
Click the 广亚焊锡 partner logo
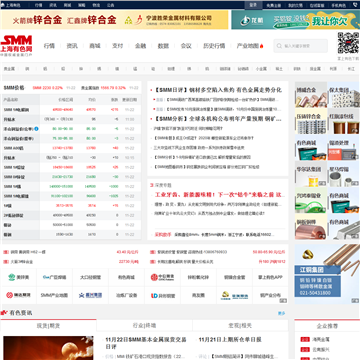tap(55, 277)
